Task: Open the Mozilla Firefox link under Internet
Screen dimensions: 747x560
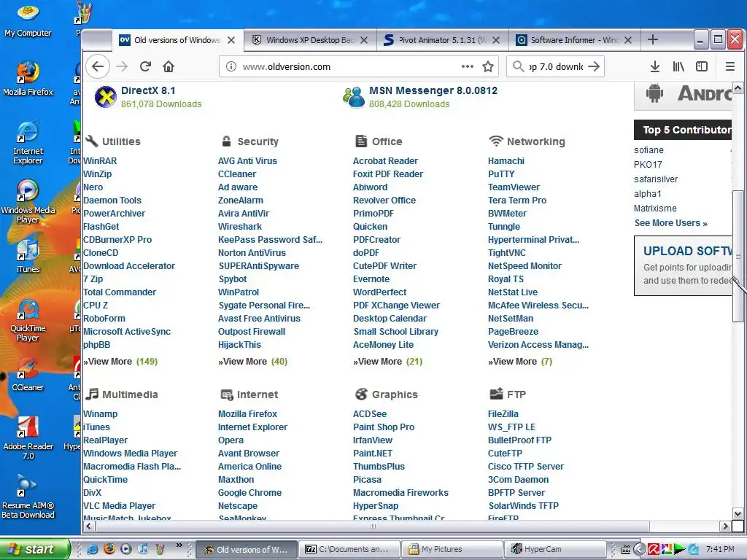Action: point(247,414)
